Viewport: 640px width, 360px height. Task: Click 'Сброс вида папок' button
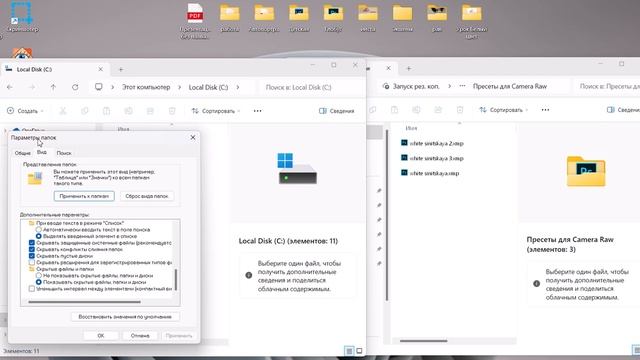(x=147, y=196)
